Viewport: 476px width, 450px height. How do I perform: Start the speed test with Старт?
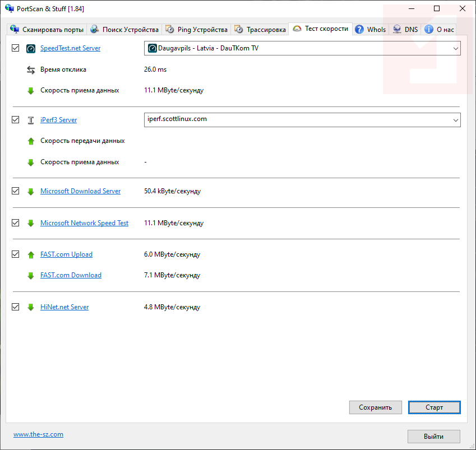434,407
